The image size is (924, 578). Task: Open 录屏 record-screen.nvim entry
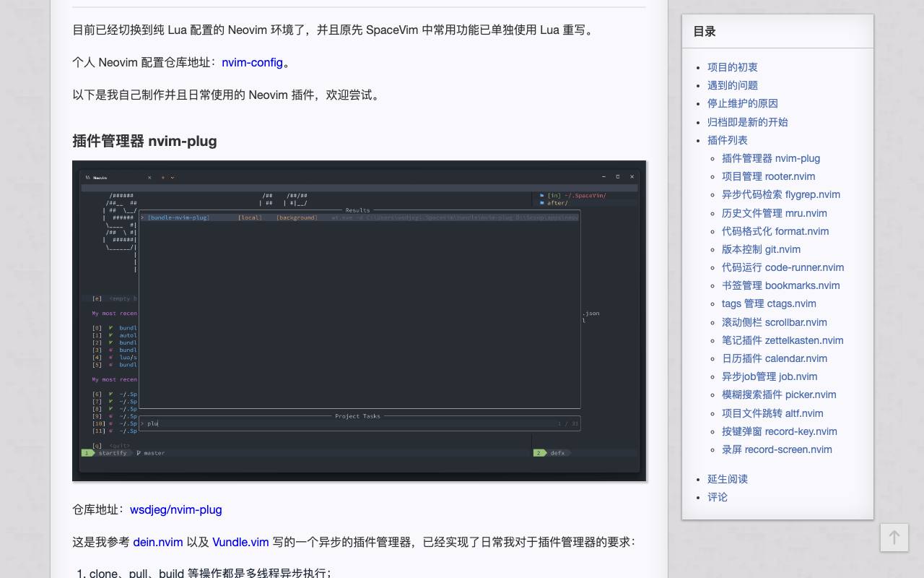(x=777, y=449)
